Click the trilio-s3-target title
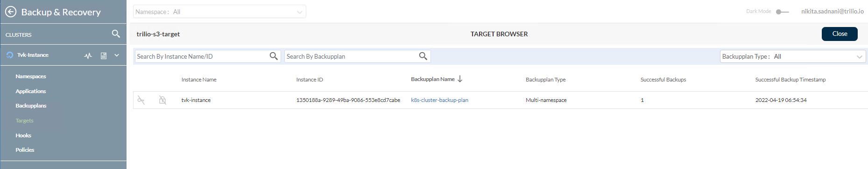Image resolution: width=868 pixels, height=169 pixels. 158,34
